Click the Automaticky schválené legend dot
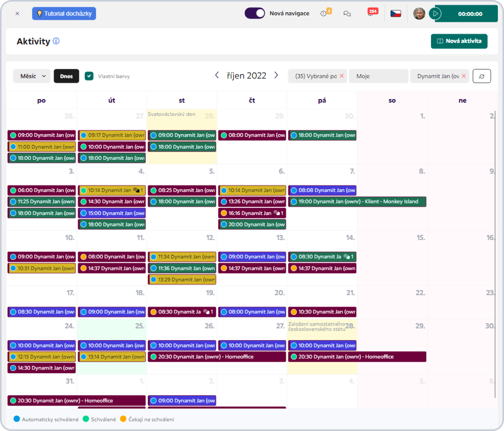The image size is (504, 431). point(17,419)
